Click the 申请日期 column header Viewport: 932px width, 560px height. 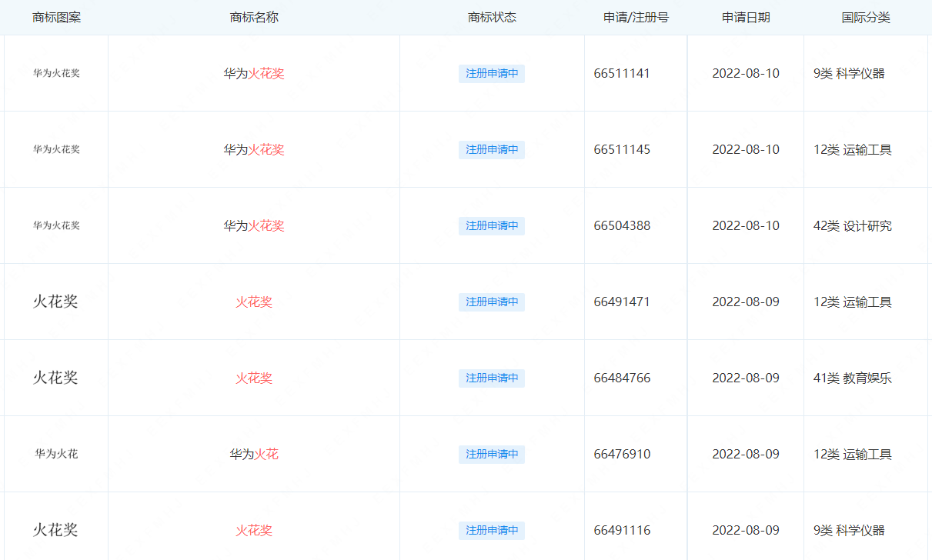point(746,18)
